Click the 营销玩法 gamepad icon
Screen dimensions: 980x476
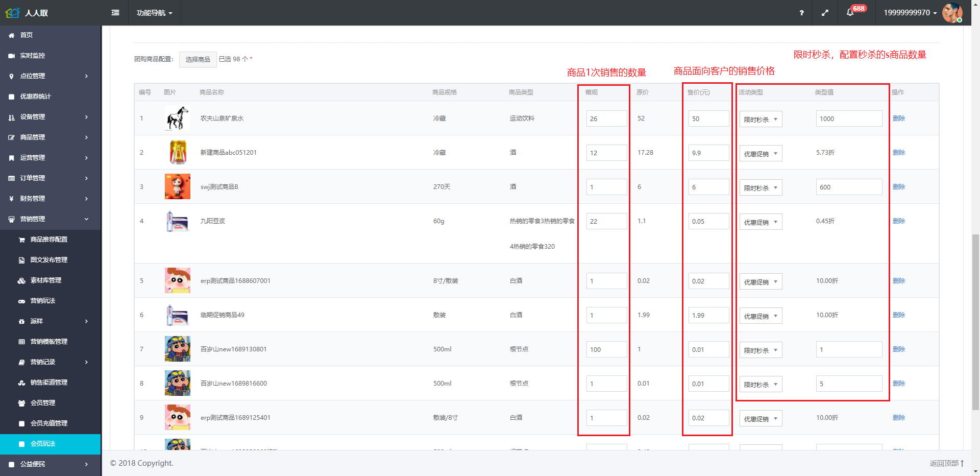pyautogui.click(x=21, y=301)
